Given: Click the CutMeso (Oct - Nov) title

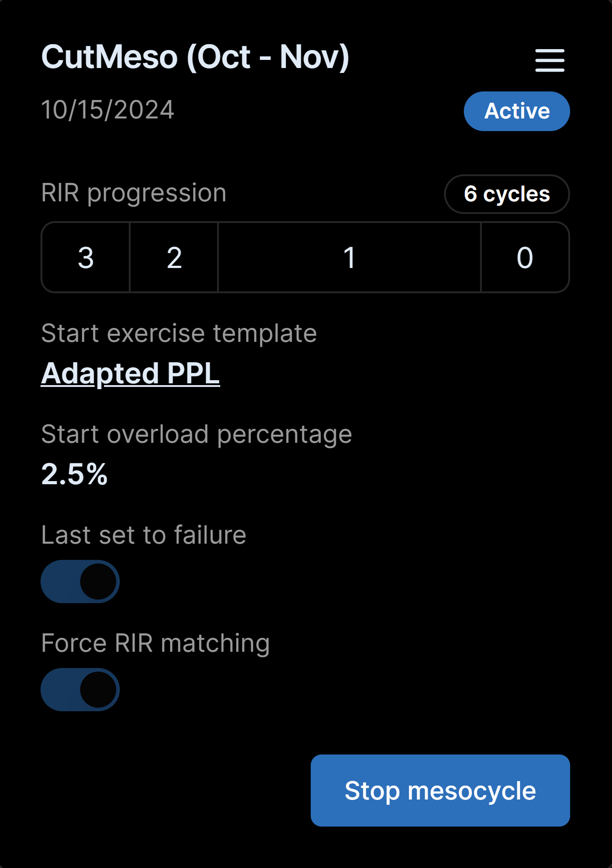Looking at the screenshot, I should point(195,57).
